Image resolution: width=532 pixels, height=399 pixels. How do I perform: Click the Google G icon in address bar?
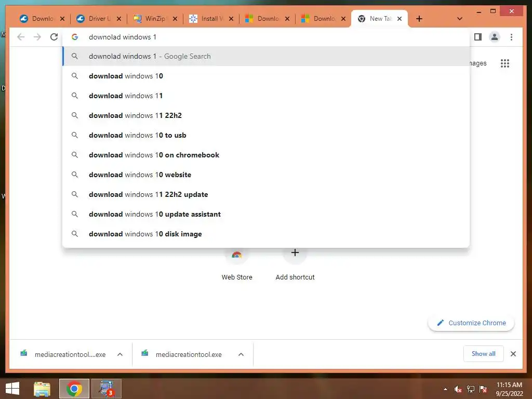(75, 37)
